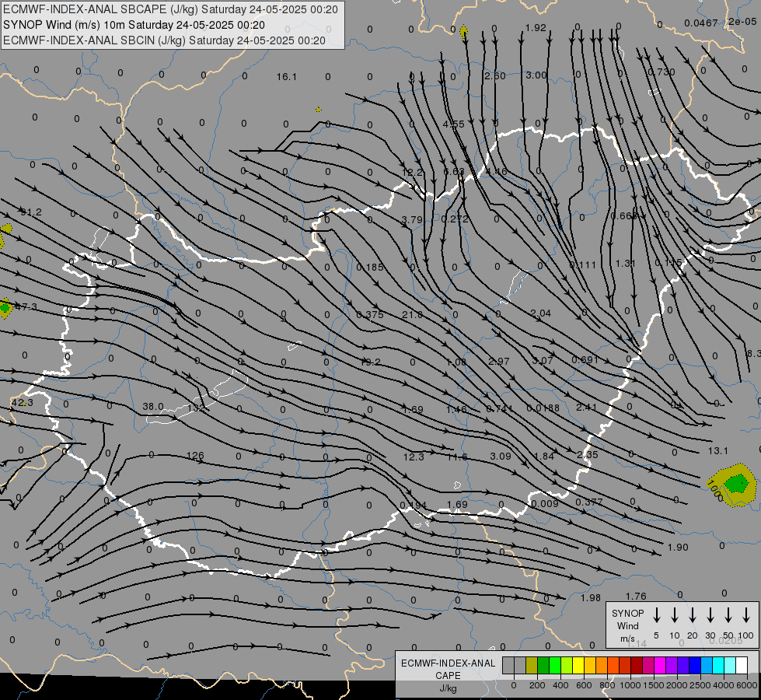Click the grid value '21.6'
Screen dimensions: 761x700
[412, 315]
